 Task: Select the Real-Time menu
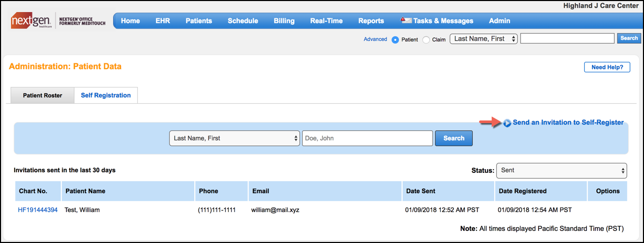tap(327, 21)
